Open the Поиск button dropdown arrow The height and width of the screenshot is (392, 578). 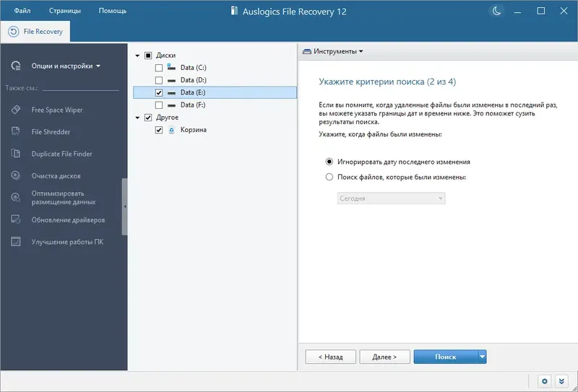[x=483, y=357]
